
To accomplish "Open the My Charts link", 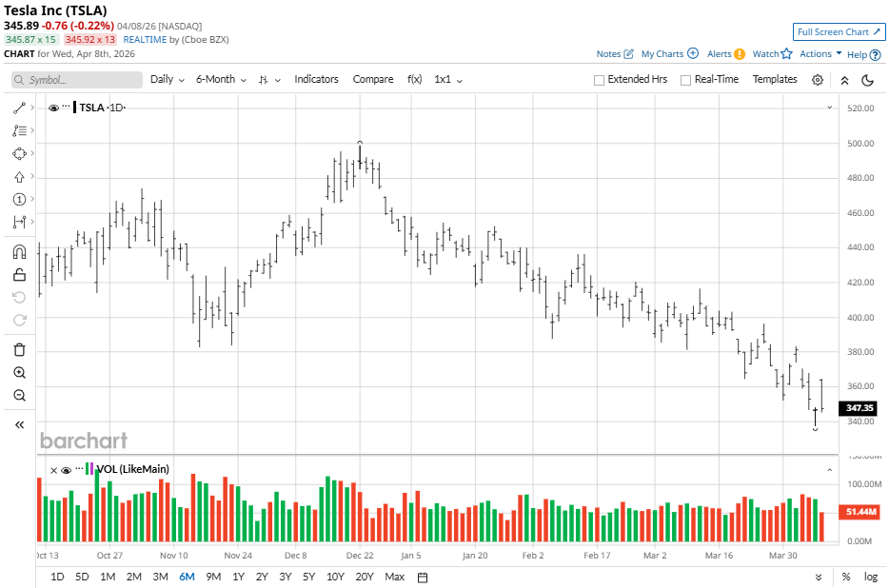I will (x=662, y=54).
